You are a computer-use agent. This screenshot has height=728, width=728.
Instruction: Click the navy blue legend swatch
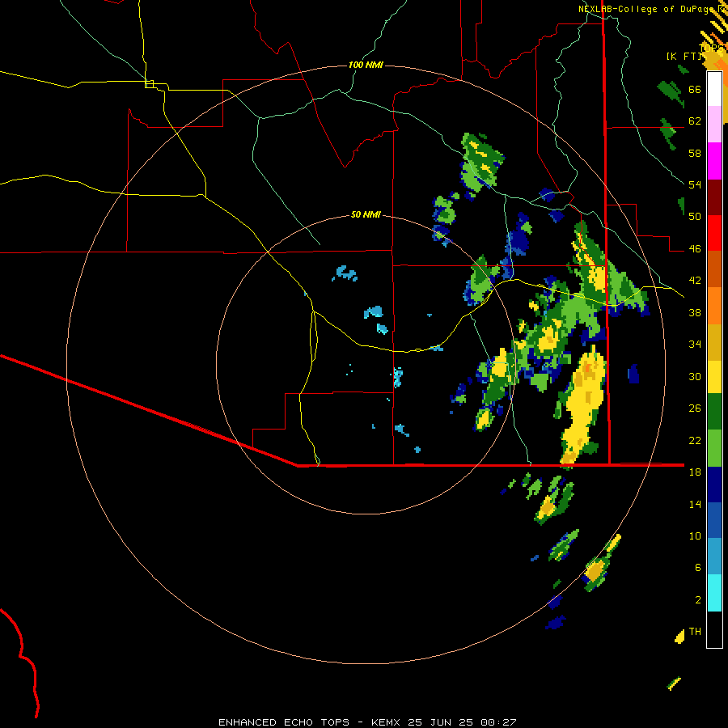click(714, 485)
